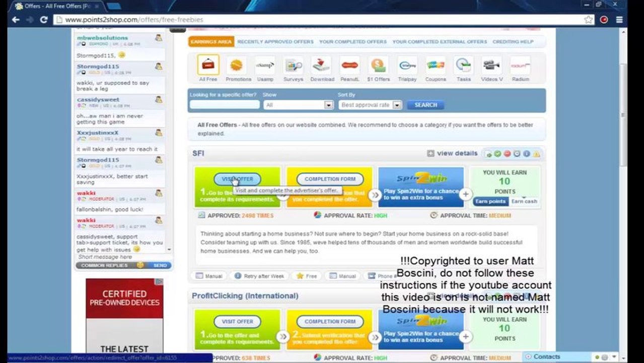Click the Retry after Week tag

pyautogui.click(x=259, y=276)
